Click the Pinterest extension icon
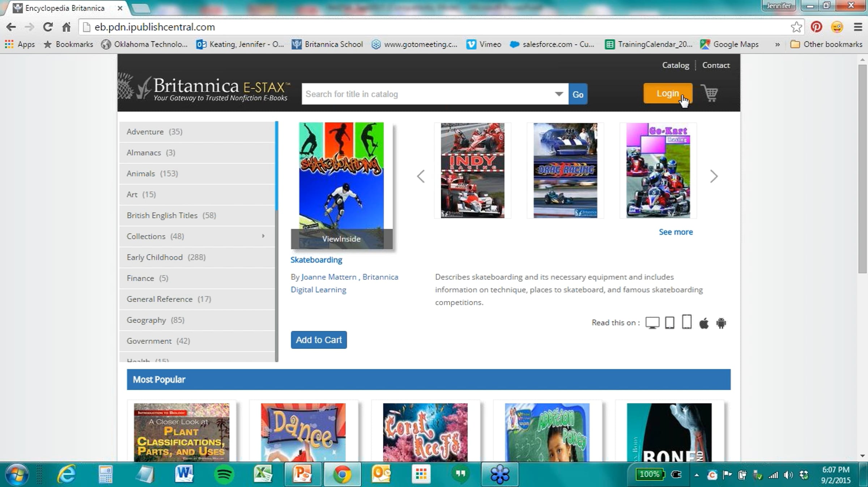 point(816,27)
